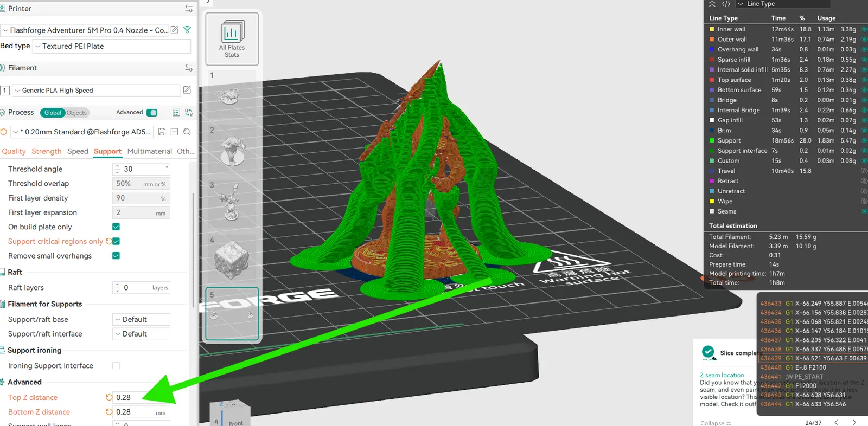
Task: Click the printer Wi-Fi connection icon
Action: coord(187,30)
